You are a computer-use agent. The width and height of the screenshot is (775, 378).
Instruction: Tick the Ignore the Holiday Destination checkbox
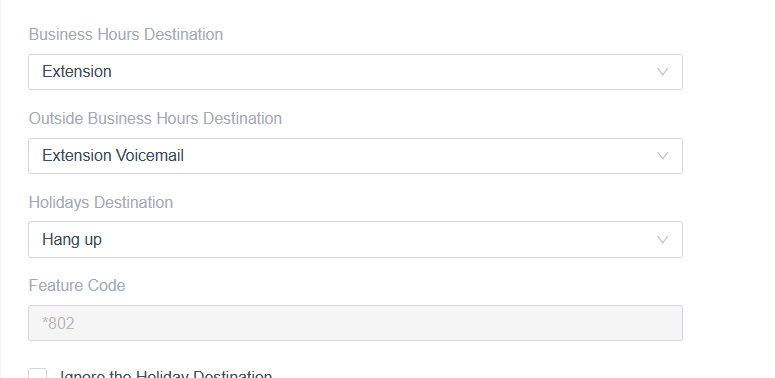coord(38,374)
